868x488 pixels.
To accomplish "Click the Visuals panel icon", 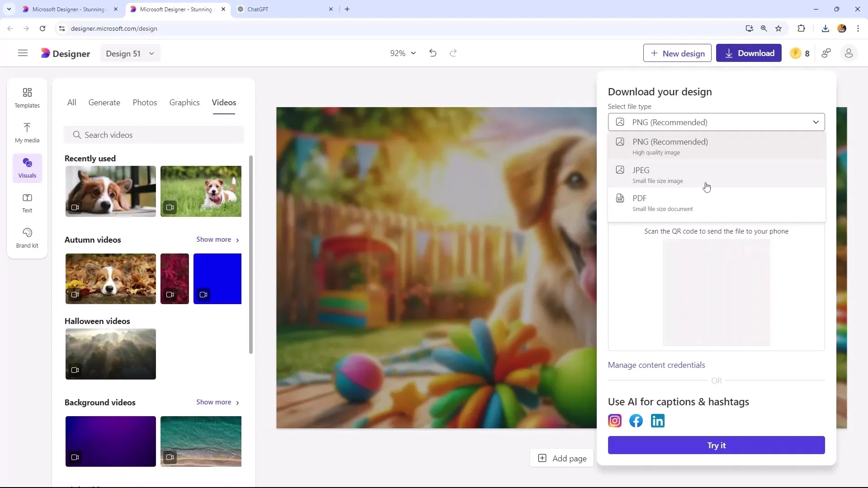I will (27, 168).
